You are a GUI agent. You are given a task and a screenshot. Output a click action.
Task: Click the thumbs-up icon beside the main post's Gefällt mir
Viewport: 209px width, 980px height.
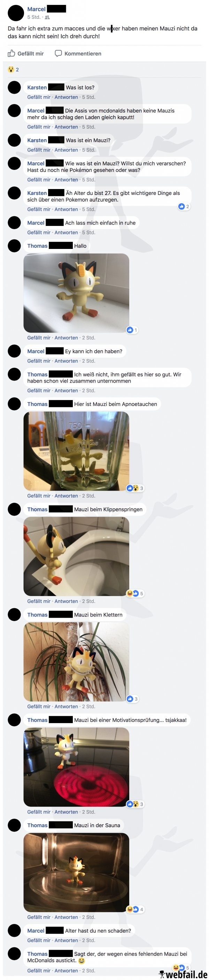coord(11,53)
